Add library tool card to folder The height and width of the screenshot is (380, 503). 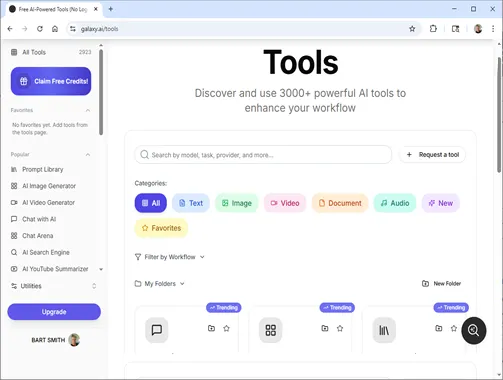pyautogui.click(x=439, y=328)
